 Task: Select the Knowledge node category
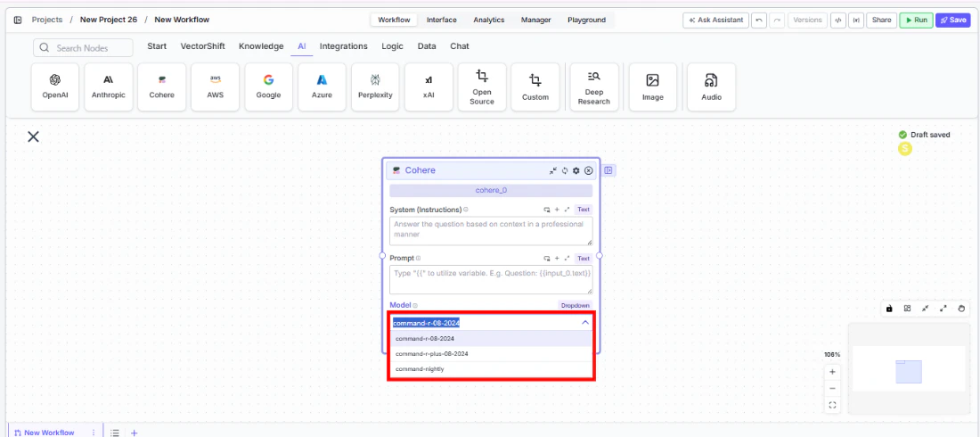tap(261, 46)
